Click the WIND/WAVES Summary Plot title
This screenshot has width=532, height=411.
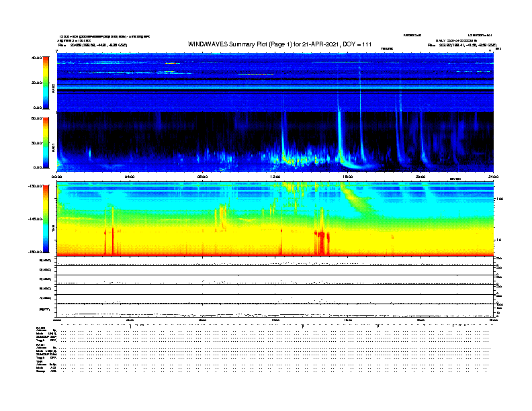(279, 44)
